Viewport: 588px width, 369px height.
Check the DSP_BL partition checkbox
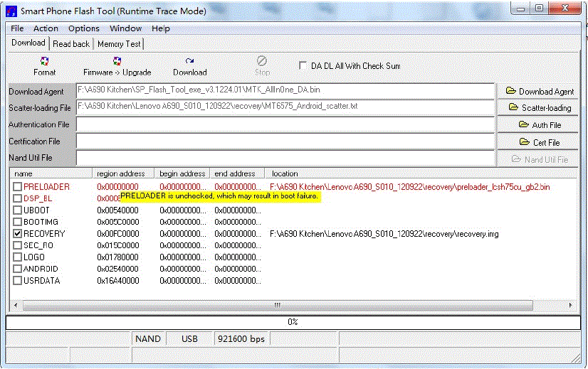[x=17, y=198]
